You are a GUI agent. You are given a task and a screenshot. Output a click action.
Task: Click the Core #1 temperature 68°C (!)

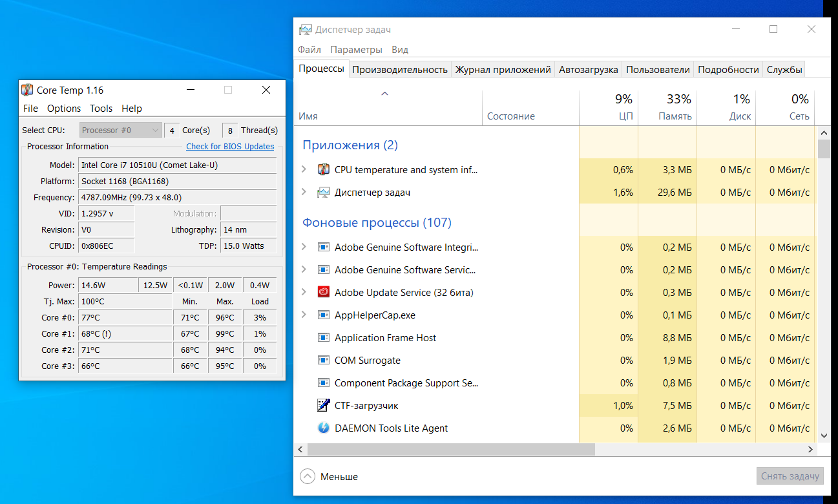125,334
